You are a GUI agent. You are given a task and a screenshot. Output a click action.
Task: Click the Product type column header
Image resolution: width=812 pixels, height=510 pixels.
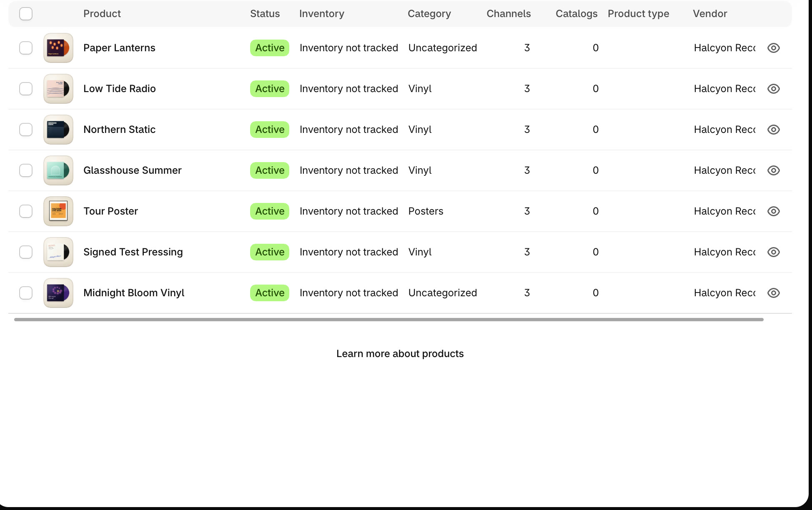coord(639,14)
